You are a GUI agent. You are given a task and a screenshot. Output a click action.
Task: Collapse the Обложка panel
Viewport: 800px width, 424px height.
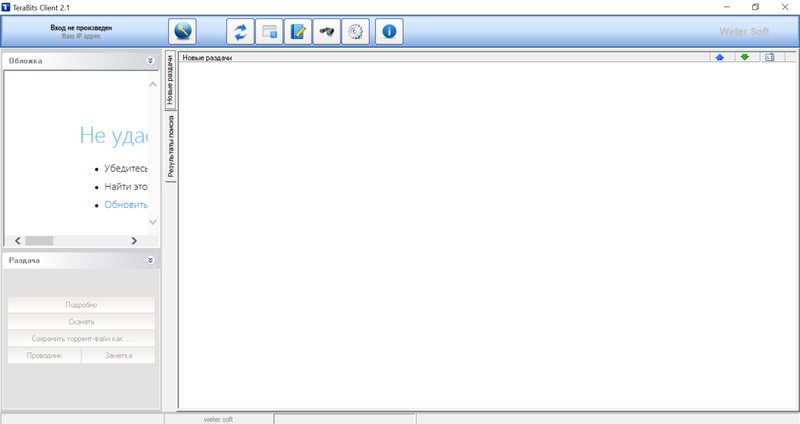point(150,61)
